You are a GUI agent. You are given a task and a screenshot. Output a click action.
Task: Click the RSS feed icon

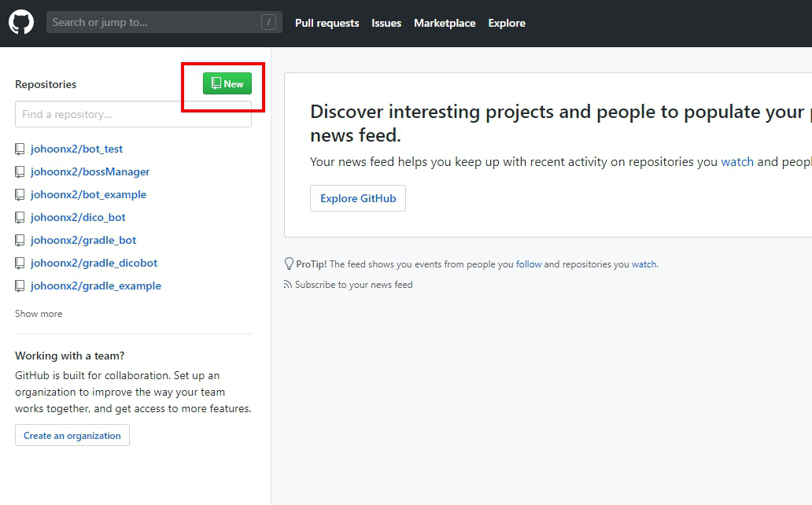(x=288, y=284)
